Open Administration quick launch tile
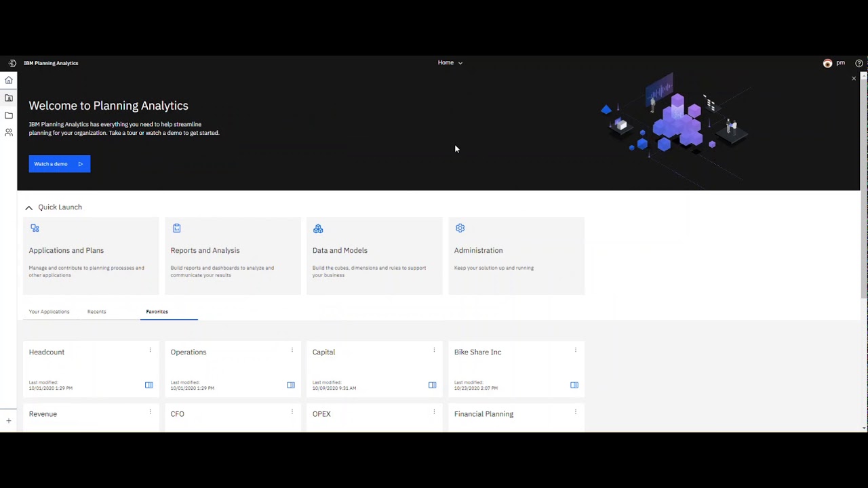 pos(516,256)
